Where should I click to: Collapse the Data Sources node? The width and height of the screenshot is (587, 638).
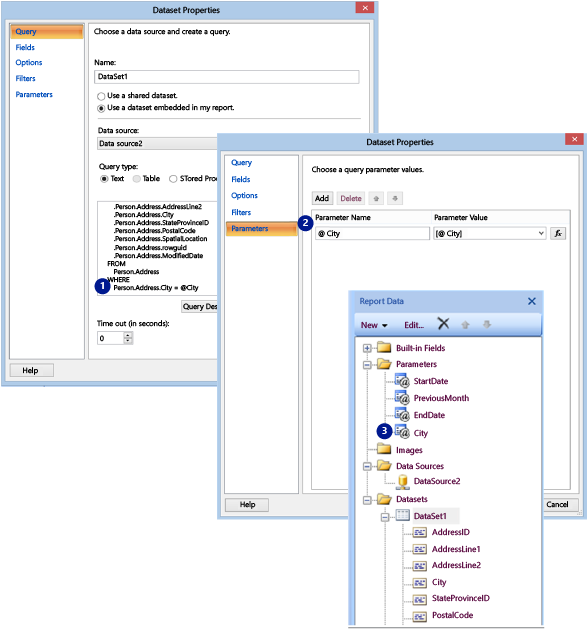pyautogui.click(x=367, y=466)
